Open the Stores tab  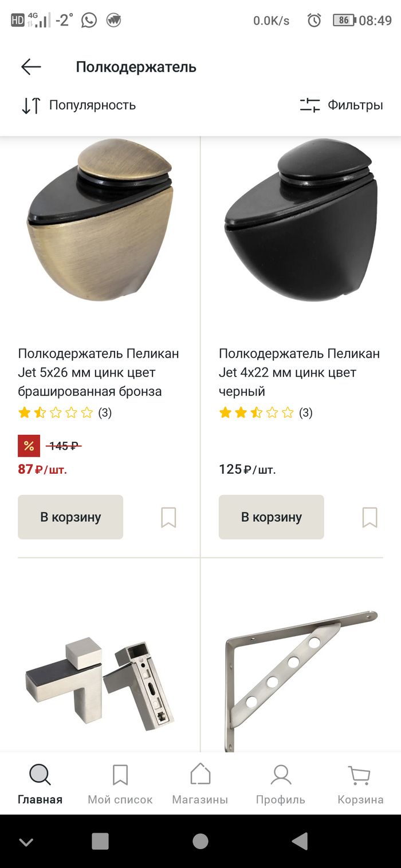click(x=200, y=784)
